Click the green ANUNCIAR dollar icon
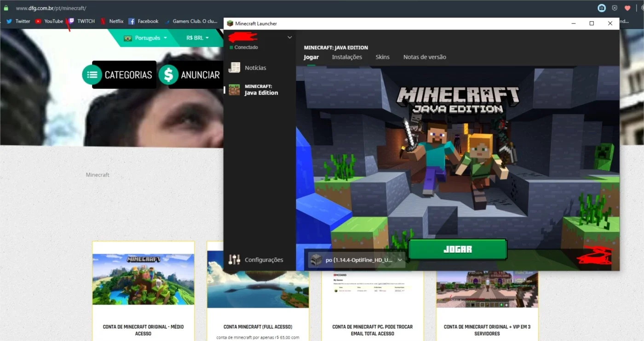Screen dimensions: 644x341 168,74
